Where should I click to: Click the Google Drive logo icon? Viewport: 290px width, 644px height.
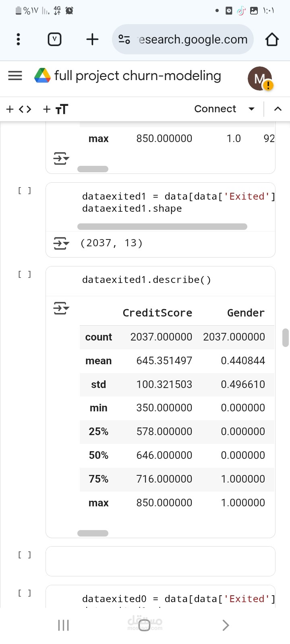[x=42, y=76]
